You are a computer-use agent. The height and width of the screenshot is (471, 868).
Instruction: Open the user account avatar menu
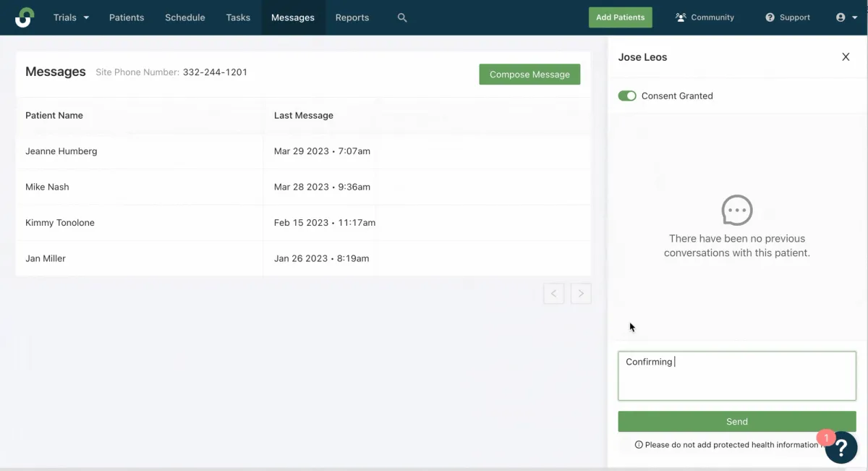pyautogui.click(x=846, y=17)
